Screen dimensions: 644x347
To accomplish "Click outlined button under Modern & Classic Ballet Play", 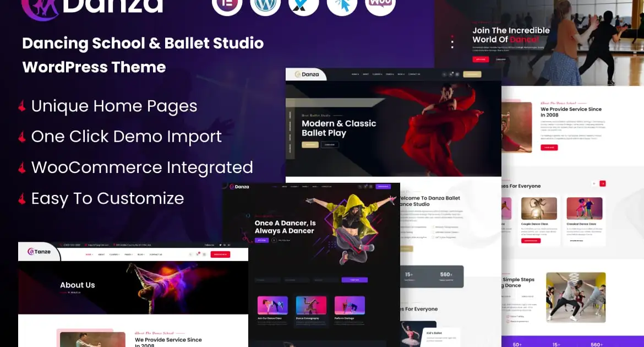I will (x=329, y=145).
